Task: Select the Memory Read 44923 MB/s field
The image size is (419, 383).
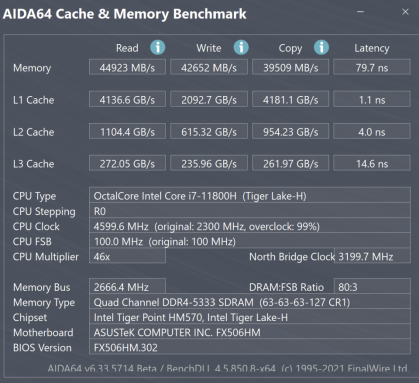Action: pos(127,67)
